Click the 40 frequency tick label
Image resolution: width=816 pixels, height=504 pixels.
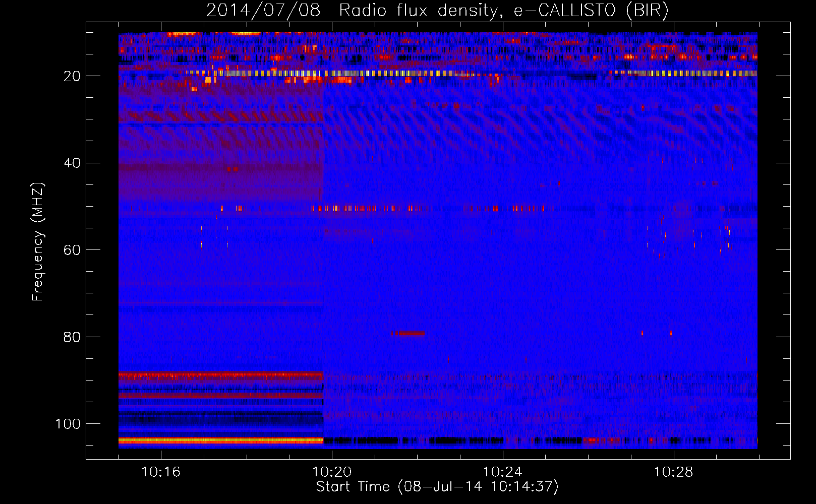coord(72,163)
